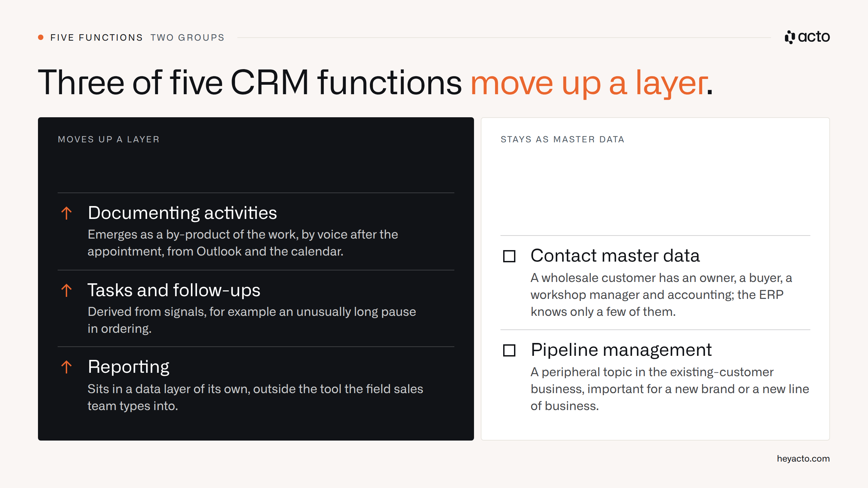Image resolution: width=868 pixels, height=488 pixels.
Task: Click the up arrow next to Tasks and follow-ups
Action: [66, 290]
